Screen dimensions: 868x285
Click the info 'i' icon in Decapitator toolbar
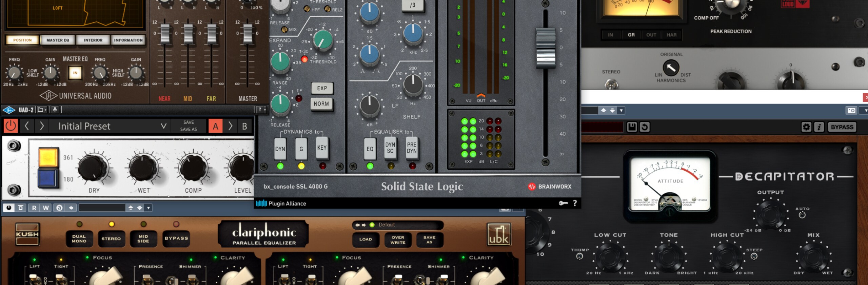coord(819,127)
